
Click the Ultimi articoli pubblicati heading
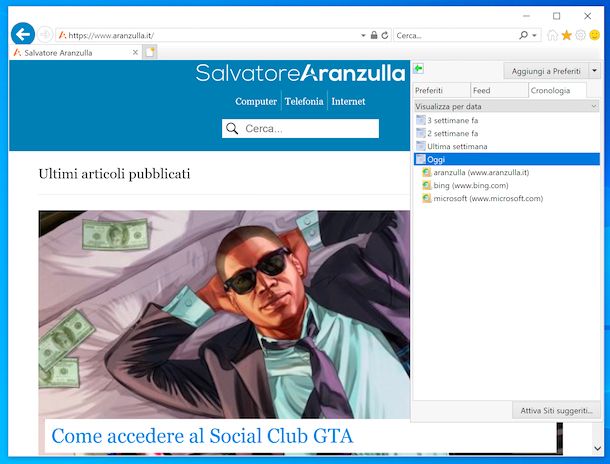point(114,174)
